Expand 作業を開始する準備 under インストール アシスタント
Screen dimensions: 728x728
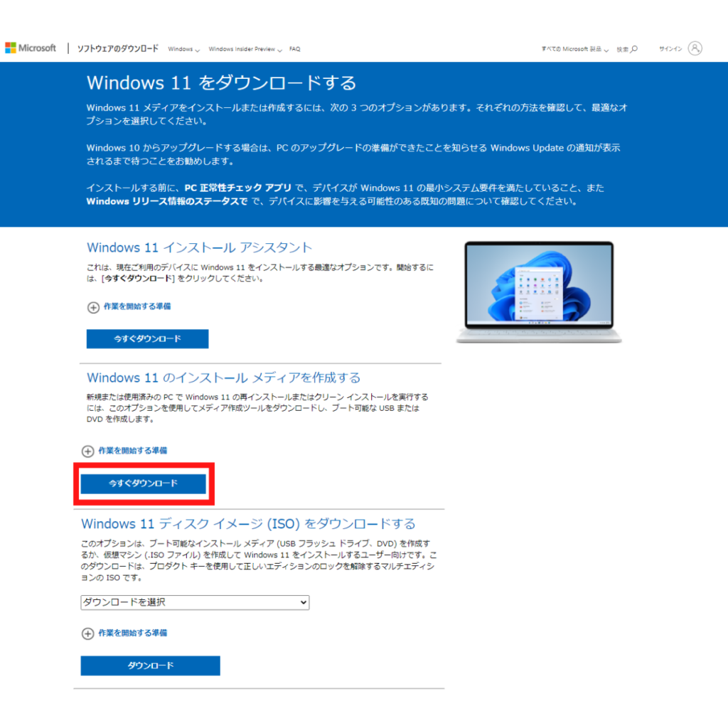pos(129,306)
